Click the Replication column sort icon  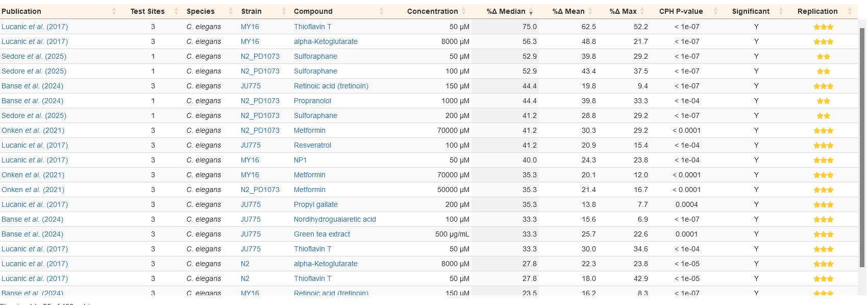tap(850, 11)
